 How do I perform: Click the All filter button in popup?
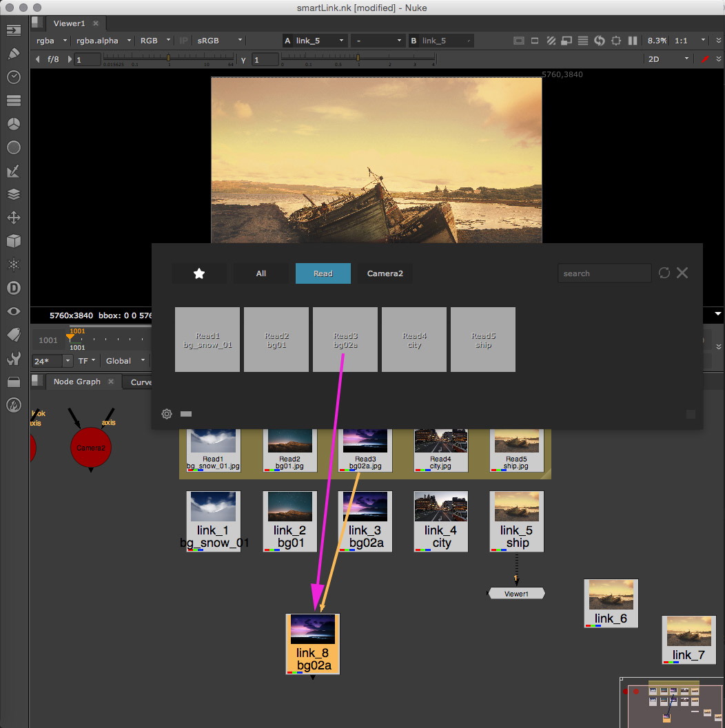click(261, 273)
